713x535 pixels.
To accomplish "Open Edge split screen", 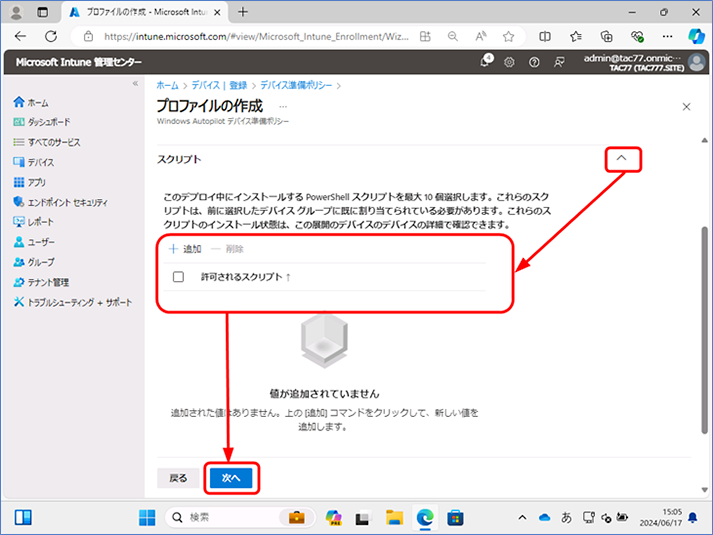I will click(x=545, y=37).
